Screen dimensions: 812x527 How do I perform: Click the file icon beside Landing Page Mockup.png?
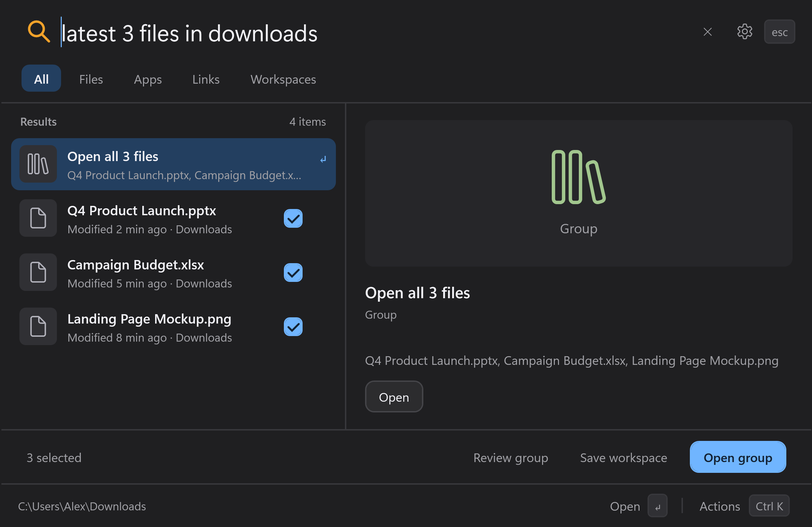point(38,326)
